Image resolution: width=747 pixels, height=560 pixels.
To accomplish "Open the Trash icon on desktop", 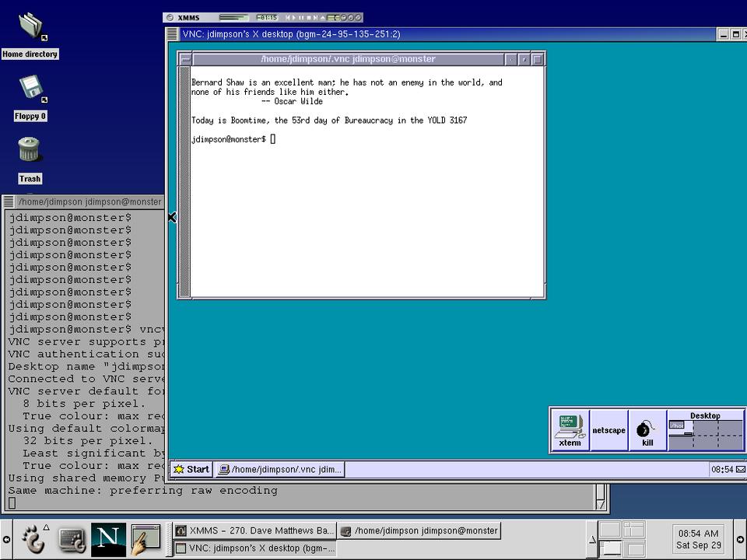I will pyautogui.click(x=29, y=150).
